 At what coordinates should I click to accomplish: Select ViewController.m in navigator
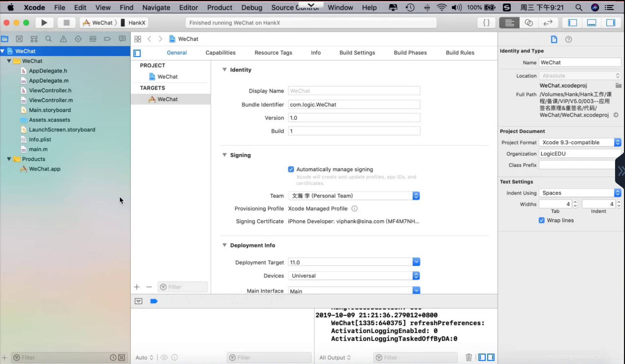51,100
